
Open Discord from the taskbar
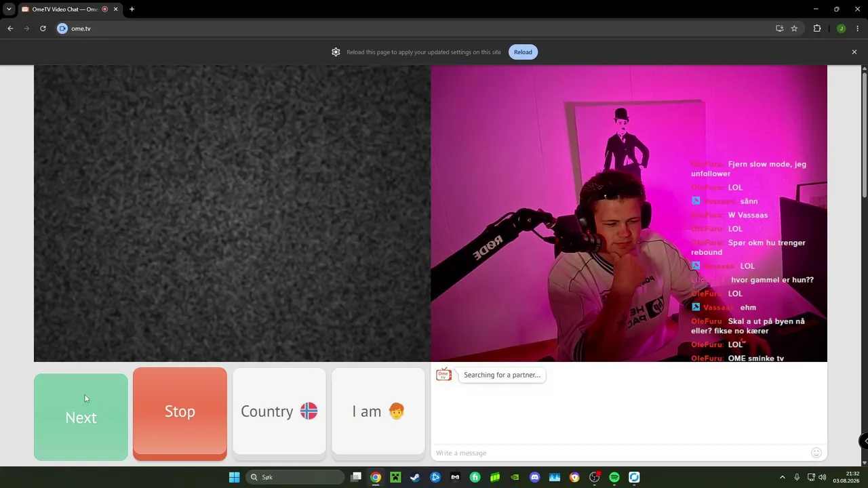(534, 477)
